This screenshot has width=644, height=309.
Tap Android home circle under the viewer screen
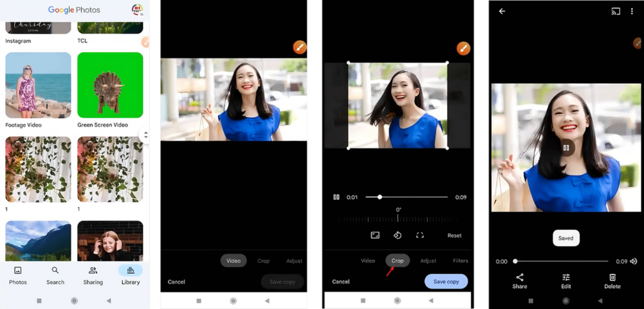[x=566, y=301]
